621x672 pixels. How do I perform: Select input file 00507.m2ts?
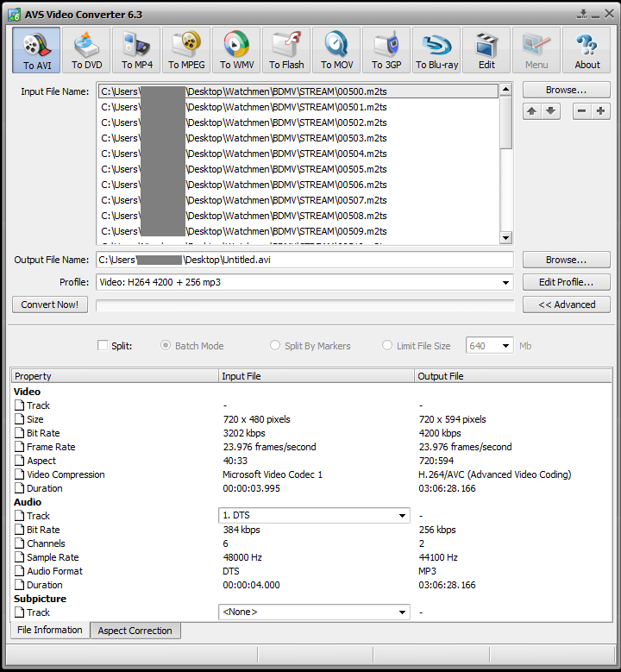pyautogui.click(x=298, y=200)
